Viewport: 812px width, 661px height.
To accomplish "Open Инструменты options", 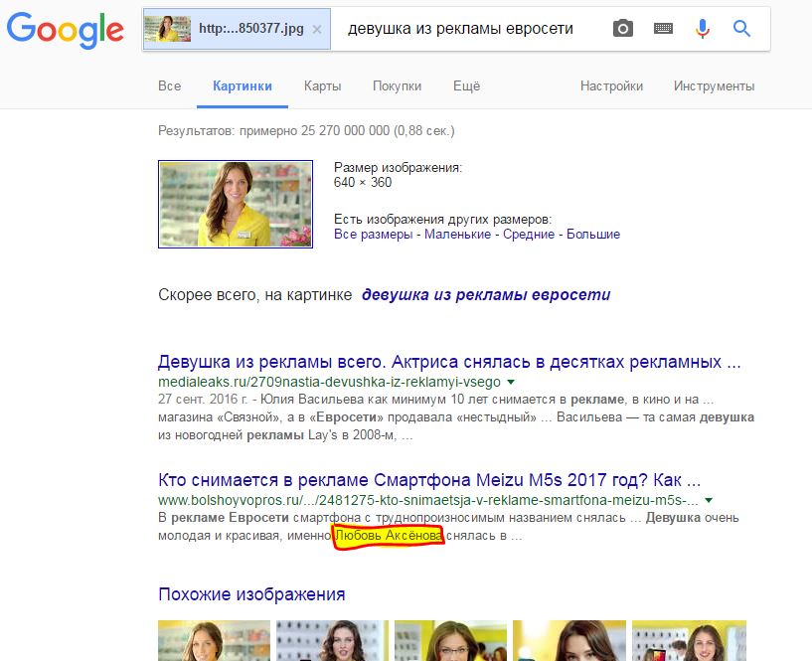I will pyautogui.click(x=715, y=86).
